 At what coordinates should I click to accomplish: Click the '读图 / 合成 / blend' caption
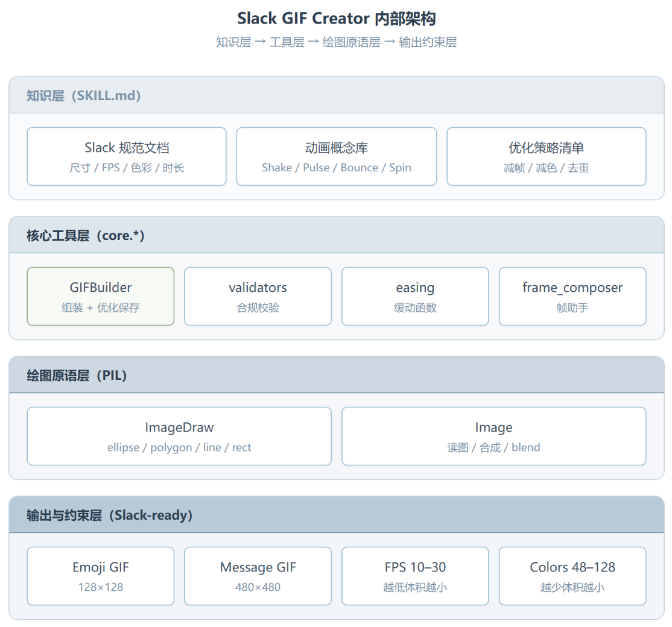tap(493, 447)
